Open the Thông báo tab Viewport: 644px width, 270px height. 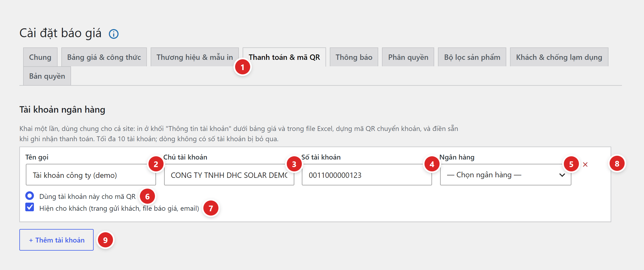354,57
